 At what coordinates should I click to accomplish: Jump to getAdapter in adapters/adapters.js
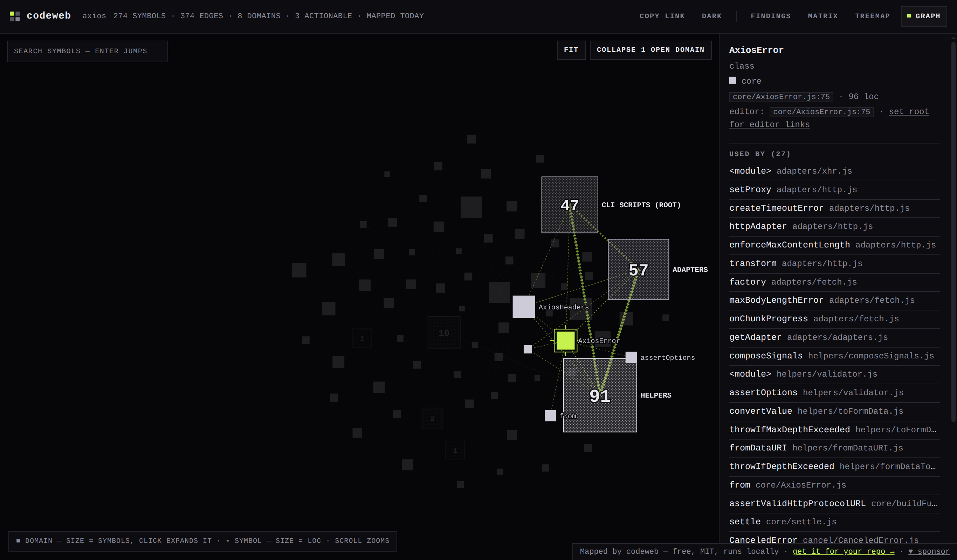(834, 338)
